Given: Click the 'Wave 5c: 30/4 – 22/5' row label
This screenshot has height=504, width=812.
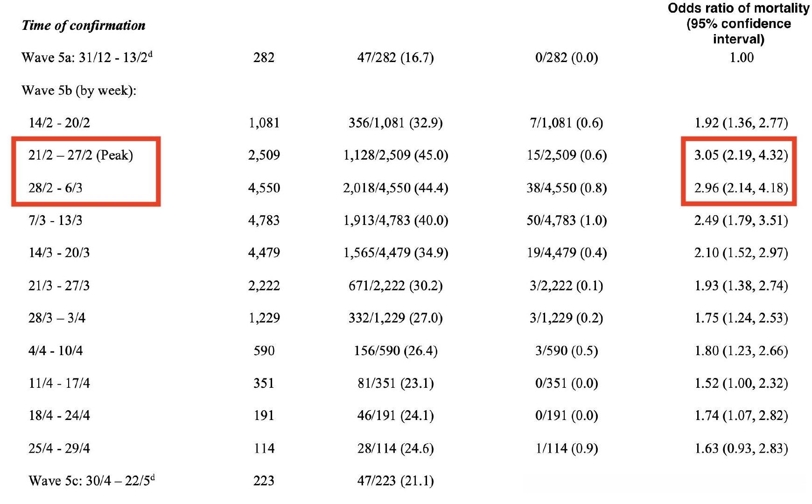Looking at the screenshot, I should click(x=91, y=480).
